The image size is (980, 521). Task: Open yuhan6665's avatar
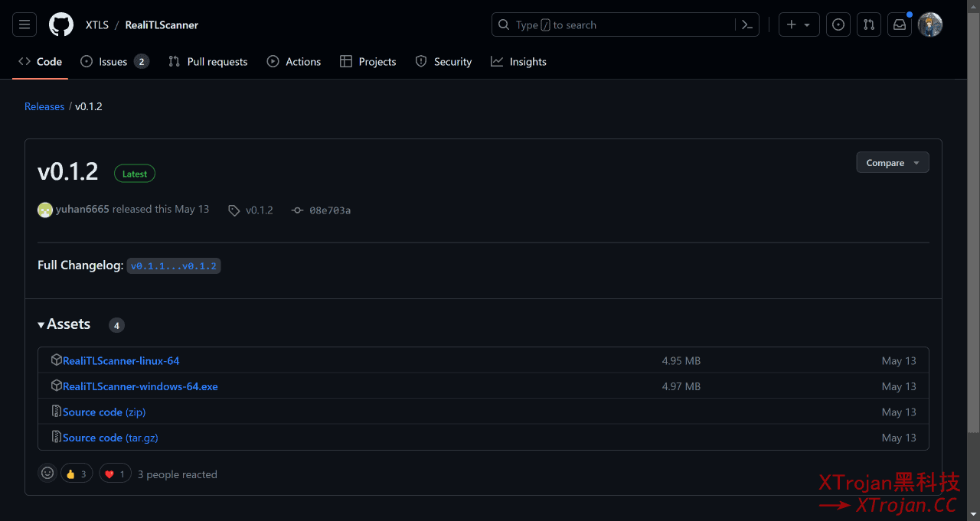[x=45, y=210]
